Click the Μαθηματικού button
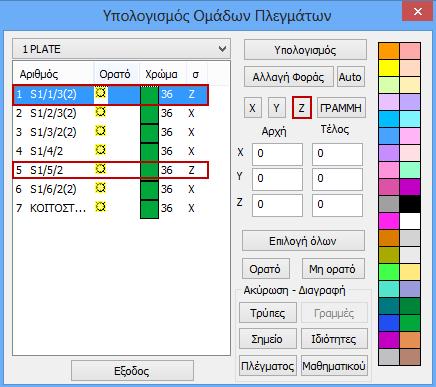Screen dimensions: 436x387 (334, 366)
